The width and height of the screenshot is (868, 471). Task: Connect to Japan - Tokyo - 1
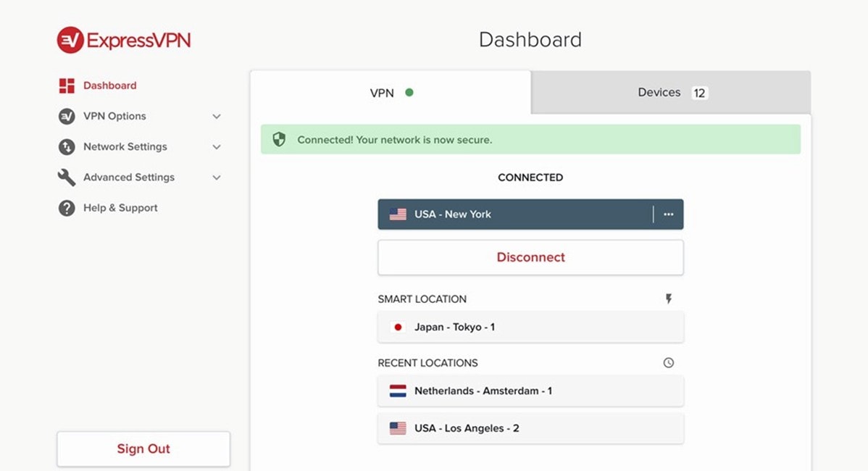(530, 327)
